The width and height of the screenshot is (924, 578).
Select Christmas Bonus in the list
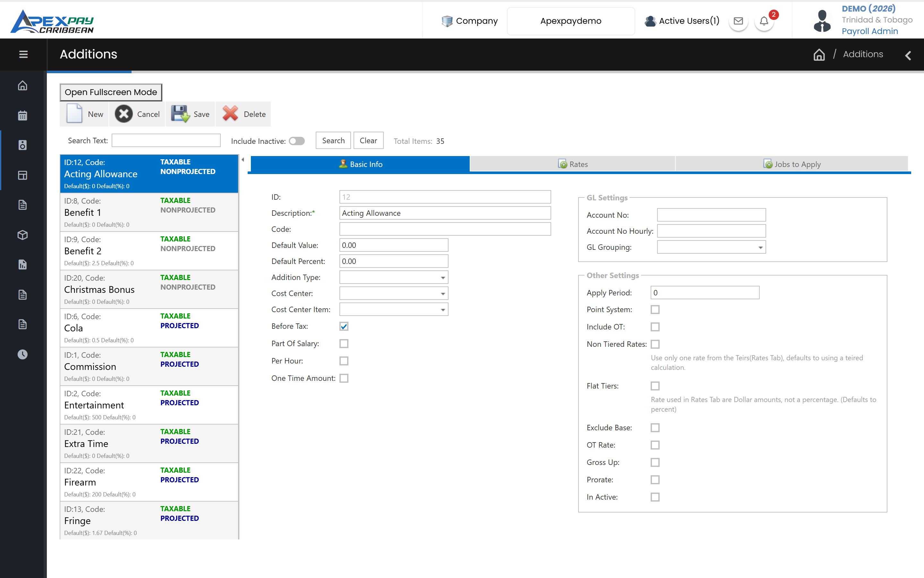pos(149,289)
